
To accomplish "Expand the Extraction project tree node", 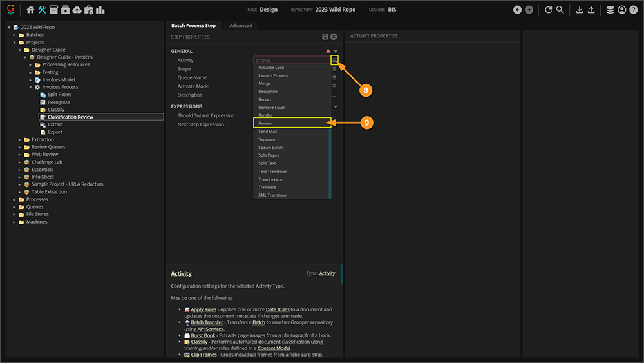I will click(x=21, y=139).
